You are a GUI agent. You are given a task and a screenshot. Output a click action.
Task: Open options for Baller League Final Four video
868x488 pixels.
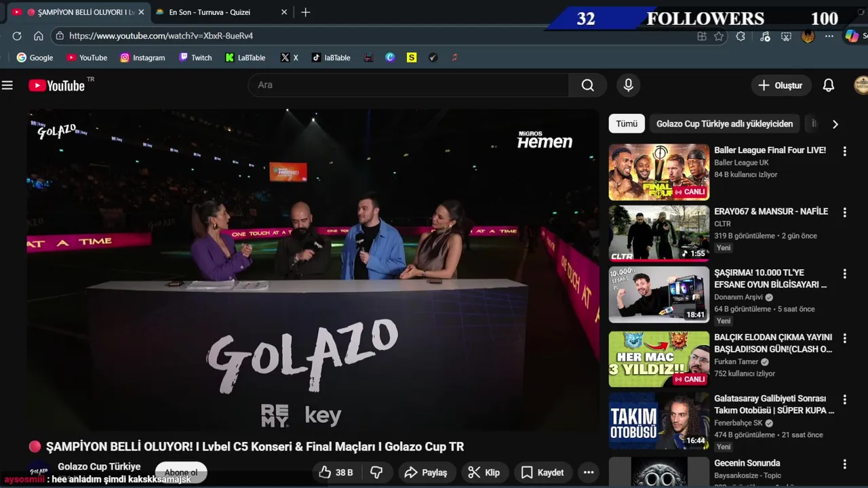coord(844,151)
